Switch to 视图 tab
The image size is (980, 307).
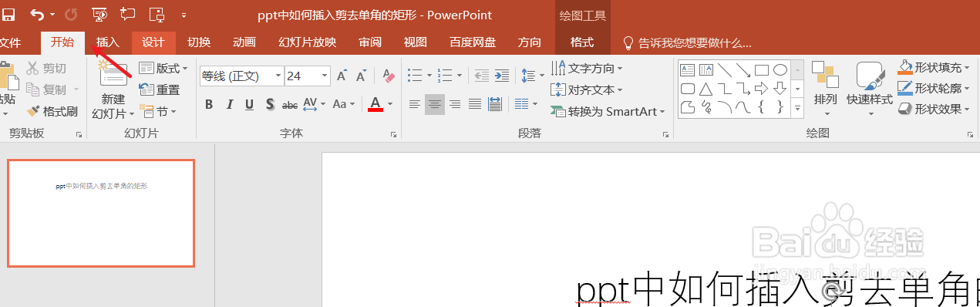(x=416, y=42)
